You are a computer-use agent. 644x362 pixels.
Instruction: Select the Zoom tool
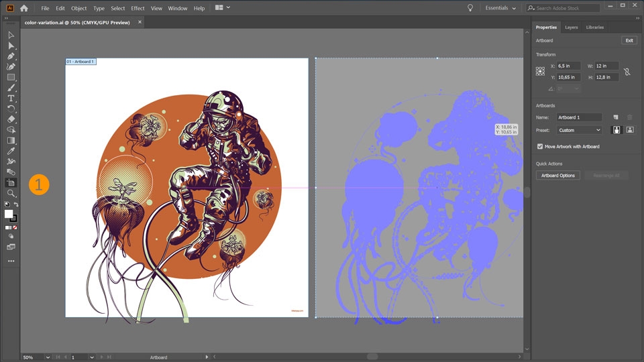coord(11,193)
